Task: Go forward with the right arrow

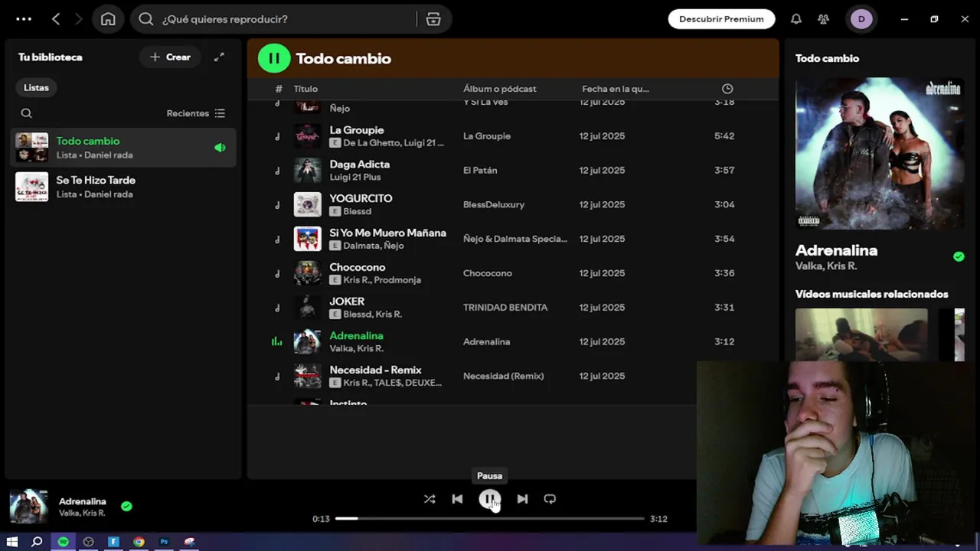Action: click(78, 19)
